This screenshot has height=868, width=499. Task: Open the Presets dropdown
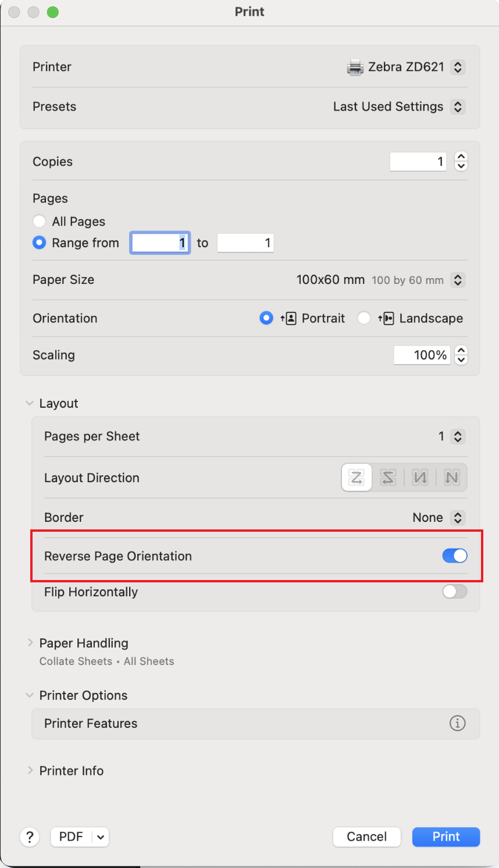click(458, 106)
